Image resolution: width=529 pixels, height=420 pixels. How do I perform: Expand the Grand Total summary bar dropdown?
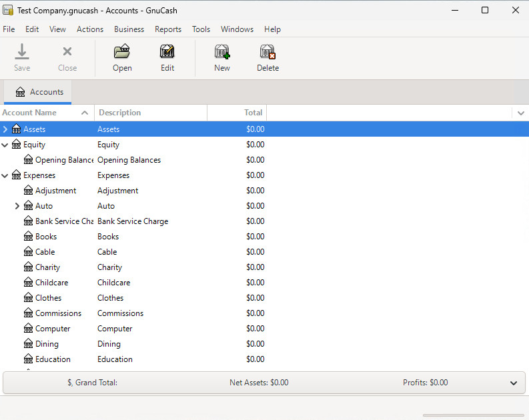click(514, 383)
